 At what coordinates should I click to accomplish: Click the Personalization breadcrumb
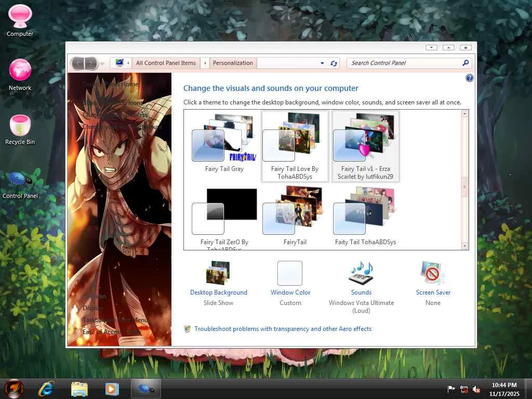click(233, 63)
